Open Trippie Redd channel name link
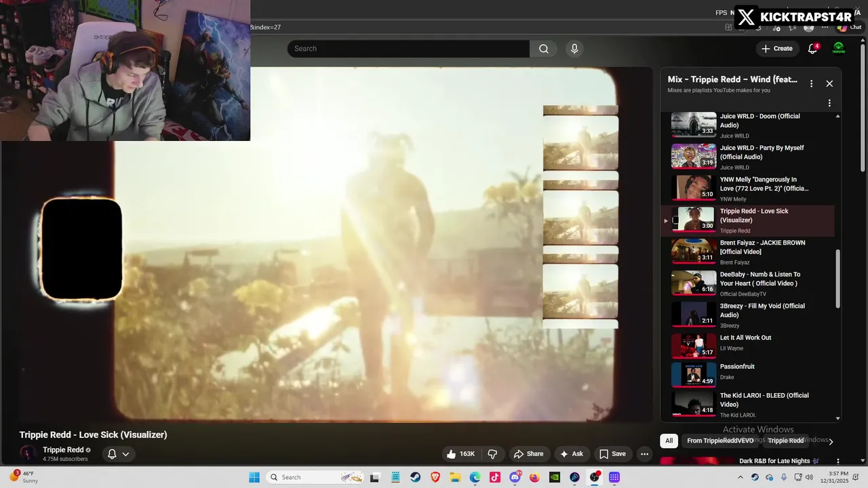This screenshot has height=488, width=868. [x=63, y=450]
